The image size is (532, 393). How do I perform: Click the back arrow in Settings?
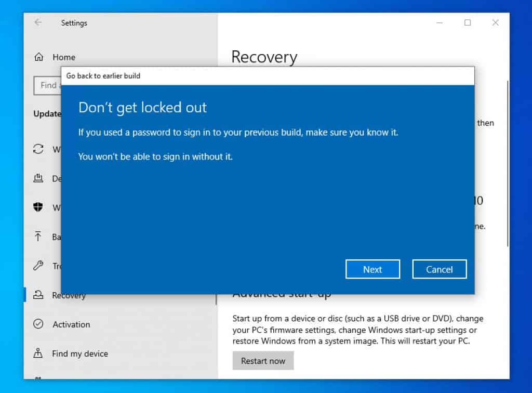pos(37,23)
